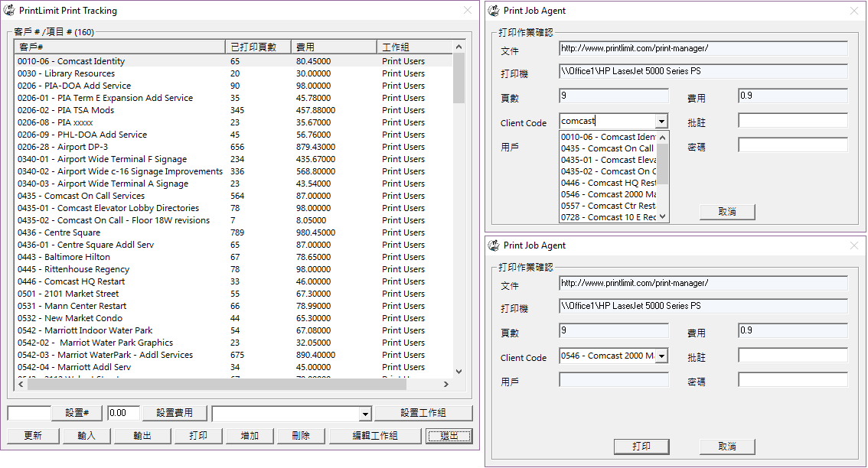Click the 編輯工作組 button
Screen dimensions: 868x468
pyautogui.click(x=375, y=436)
